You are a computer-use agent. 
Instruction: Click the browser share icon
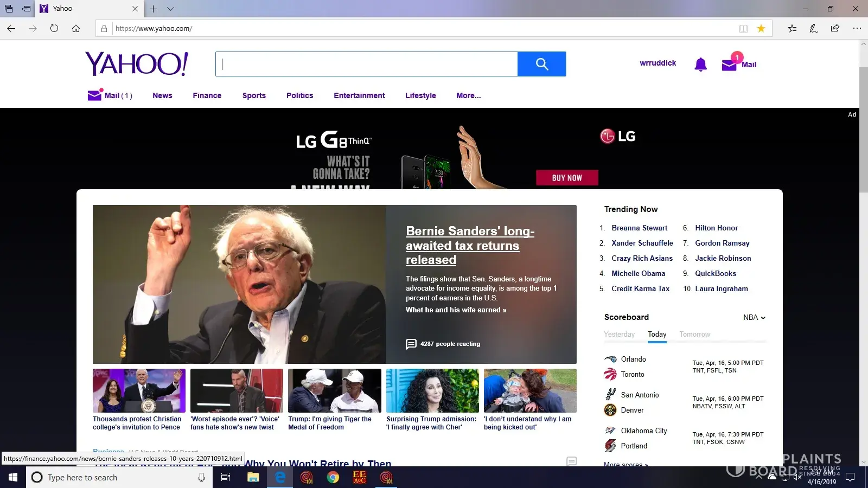(x=835, y=28)
